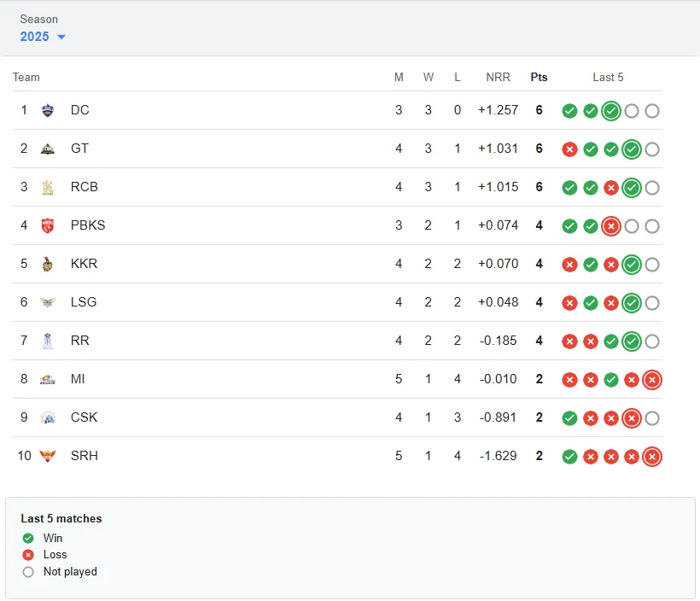
Task: Open the RCB team name
Action: pyautogui.click(x=85, y=187)
